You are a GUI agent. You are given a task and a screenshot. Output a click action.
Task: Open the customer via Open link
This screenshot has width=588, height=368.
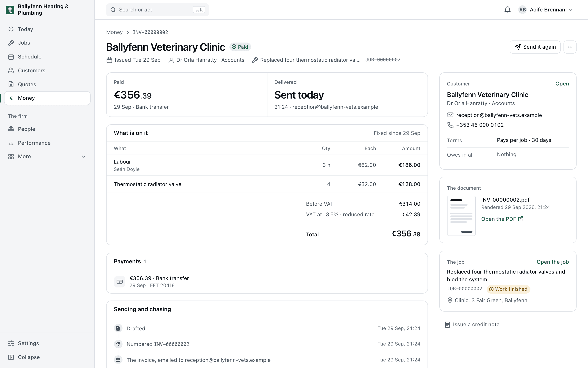(x=562, y=84)
